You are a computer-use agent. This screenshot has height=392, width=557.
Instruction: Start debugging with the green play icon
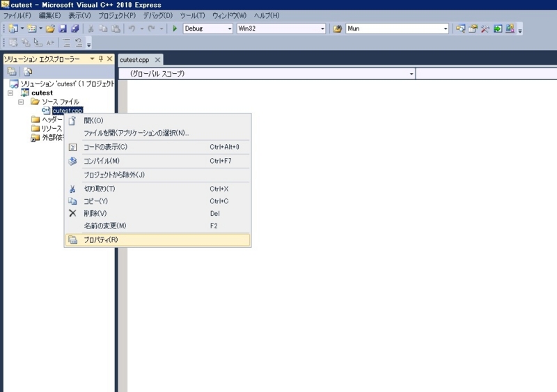click(175, 29)
